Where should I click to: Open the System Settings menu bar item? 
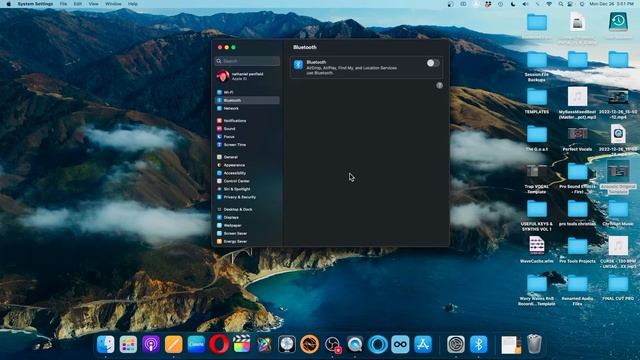(x=35, y=4)
